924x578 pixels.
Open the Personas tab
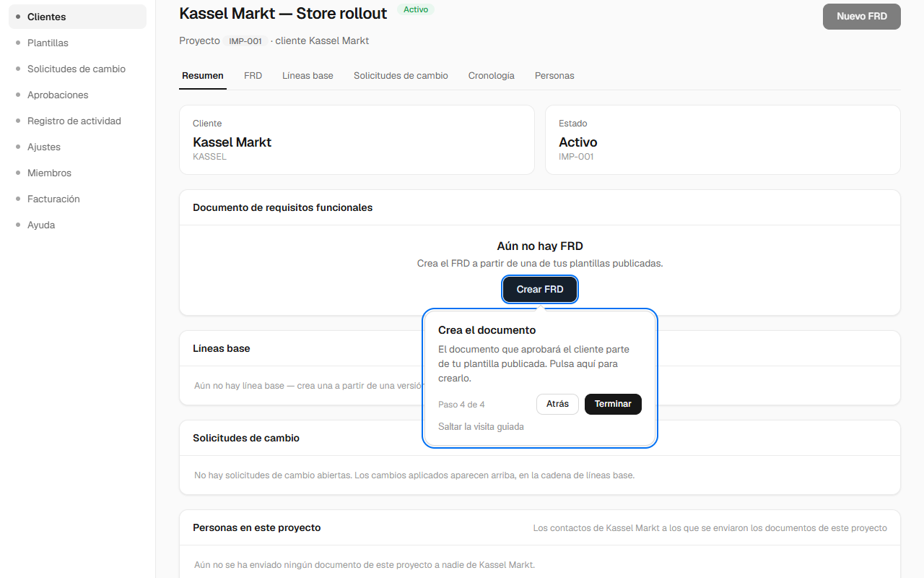[554, 75]
